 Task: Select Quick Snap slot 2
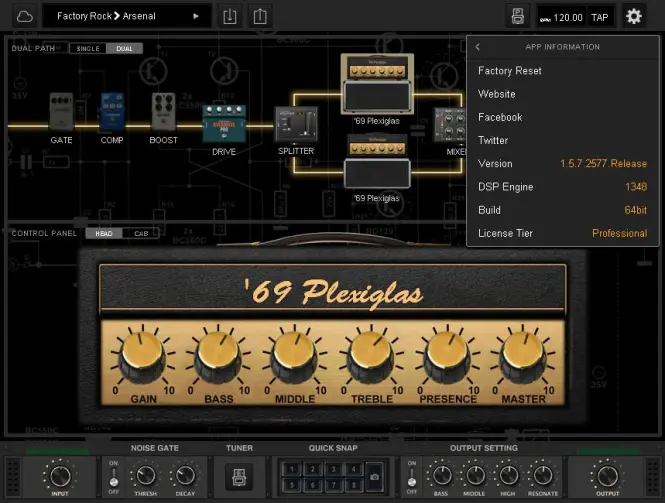click(x=313, y=469)
